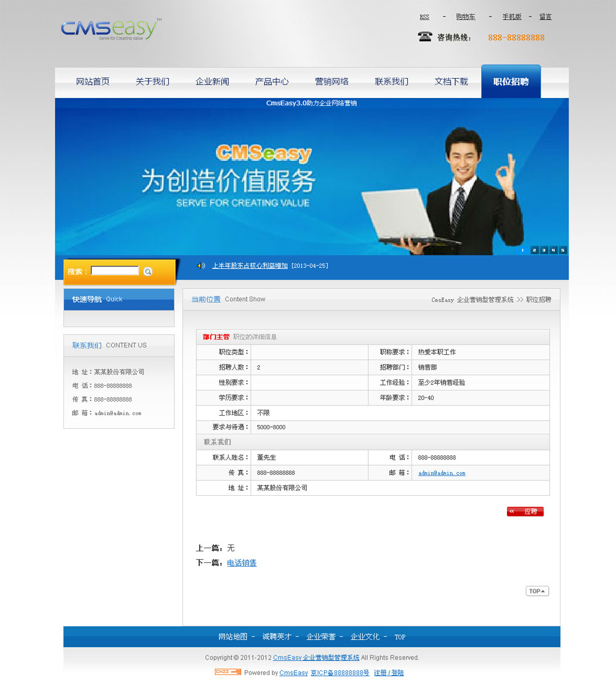Click the CNZZ statistics badge
This screenshot has width=616, height=696.
pyautogui.click(x=228, y=672)
